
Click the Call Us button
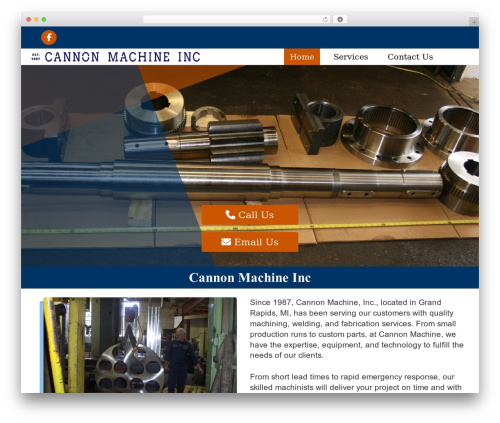(x=250, y=215)
